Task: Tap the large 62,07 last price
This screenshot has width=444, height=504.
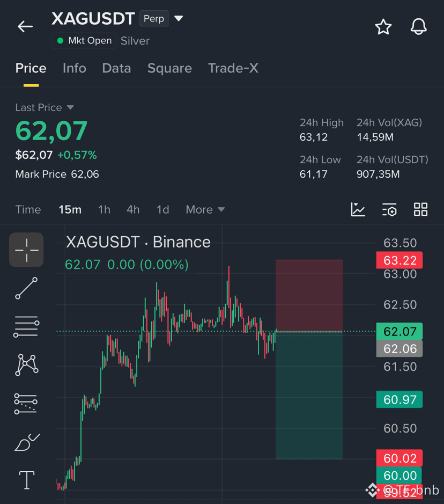Action: pos(51,131)
